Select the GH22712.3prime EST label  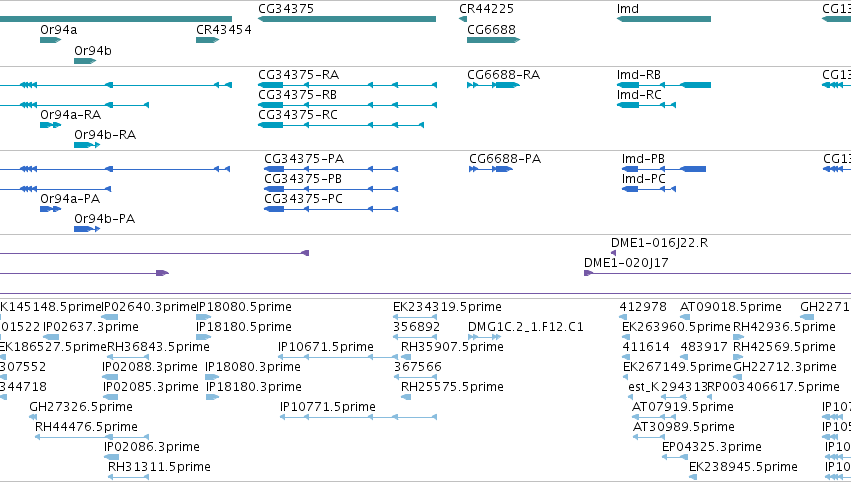[x=785, y=367]
